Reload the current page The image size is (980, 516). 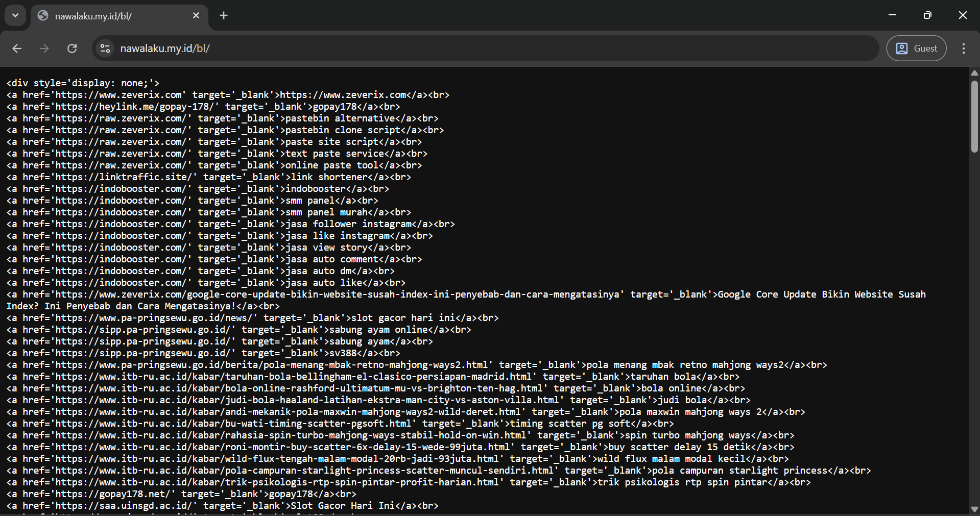pos(72,48)
